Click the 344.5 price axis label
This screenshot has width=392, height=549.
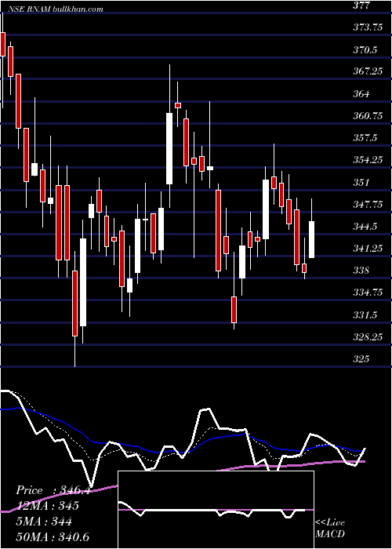[365, 226]
